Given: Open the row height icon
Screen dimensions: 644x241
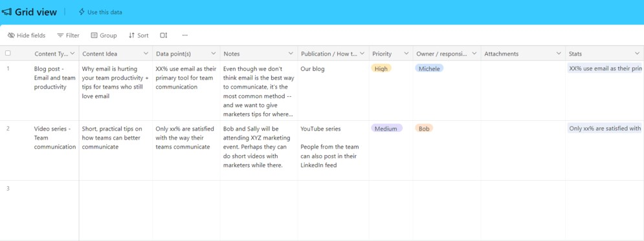Looking at the screenshot, I should coord(164,36).
